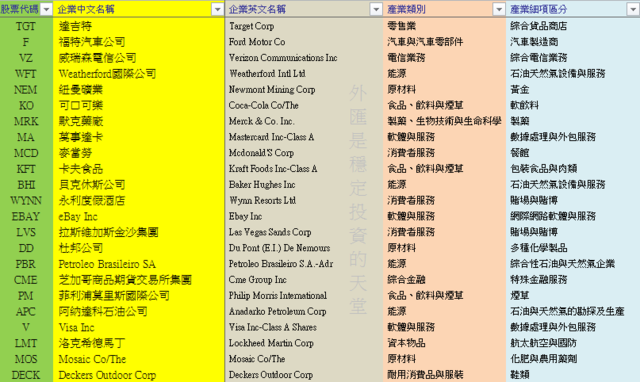Select the 威瑞森電信公司 cell

coord(139,58)
